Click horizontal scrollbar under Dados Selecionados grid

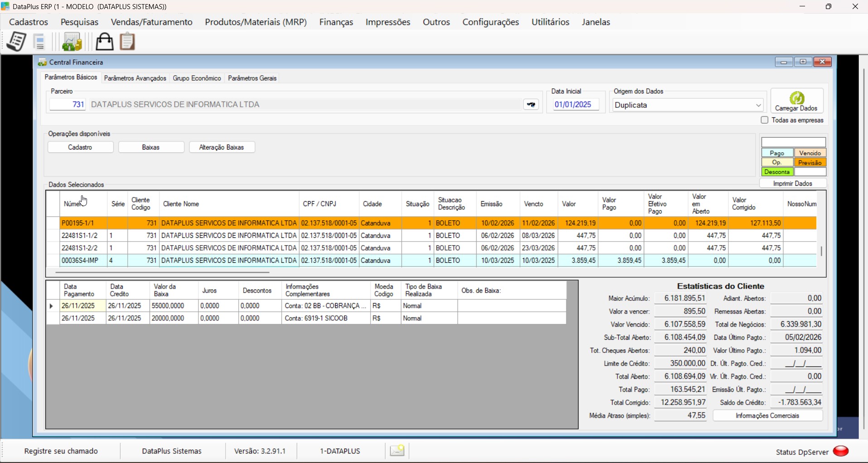(x=162, y=273)
